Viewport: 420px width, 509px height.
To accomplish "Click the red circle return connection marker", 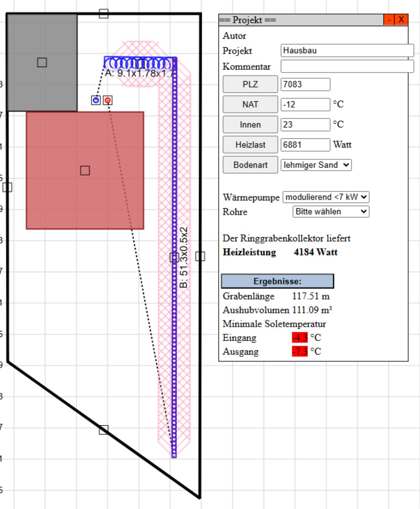I will click(x=108, y=100).
